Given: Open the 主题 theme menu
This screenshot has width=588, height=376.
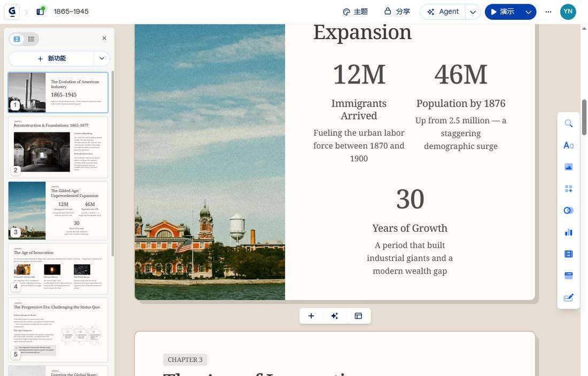Looking at the screenshot, I should tap(355, 12).
